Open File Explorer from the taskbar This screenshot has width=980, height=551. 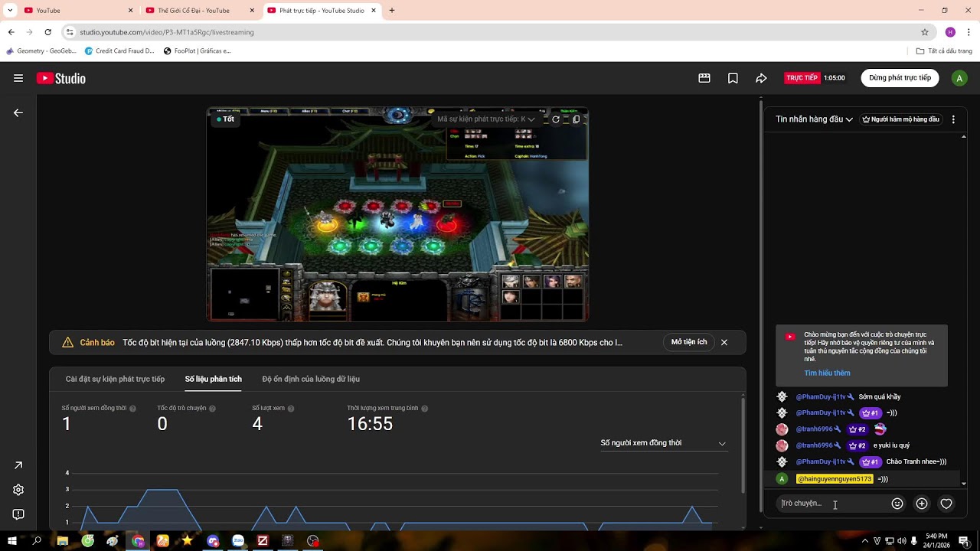point(63,541)
